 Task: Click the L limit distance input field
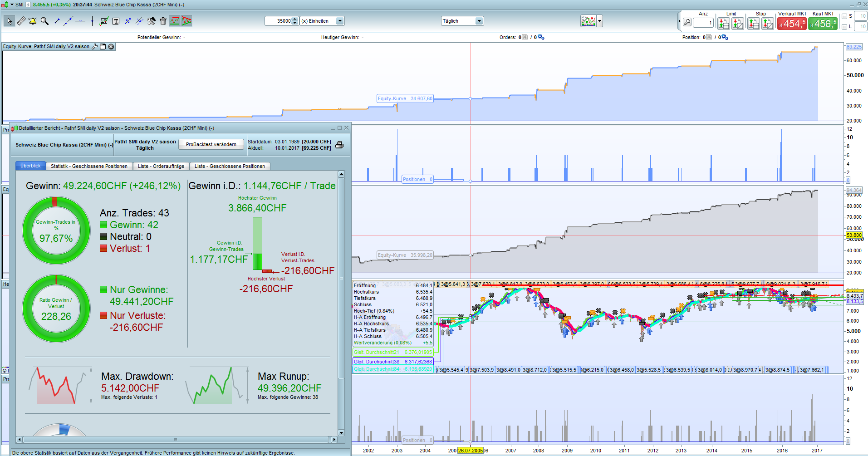860,26
